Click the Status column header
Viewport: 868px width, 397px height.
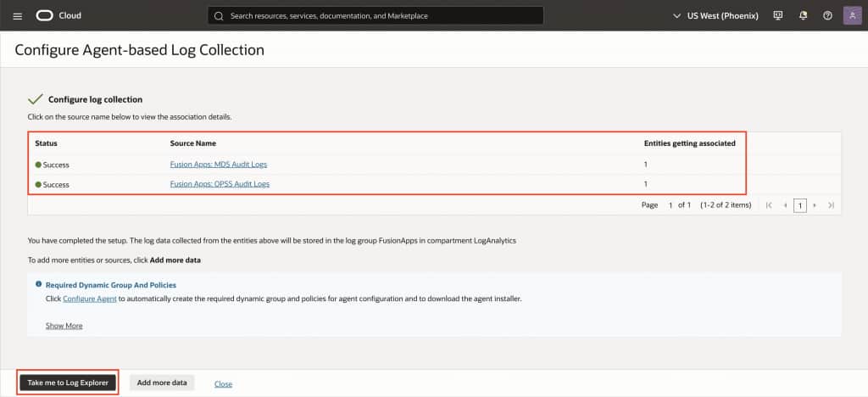coord(46,143)
